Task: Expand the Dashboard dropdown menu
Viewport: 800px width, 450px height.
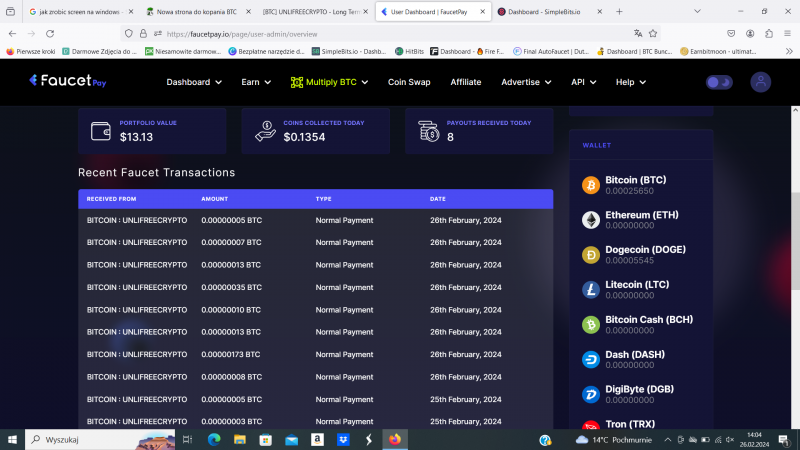Action: (x=194, y=82)
